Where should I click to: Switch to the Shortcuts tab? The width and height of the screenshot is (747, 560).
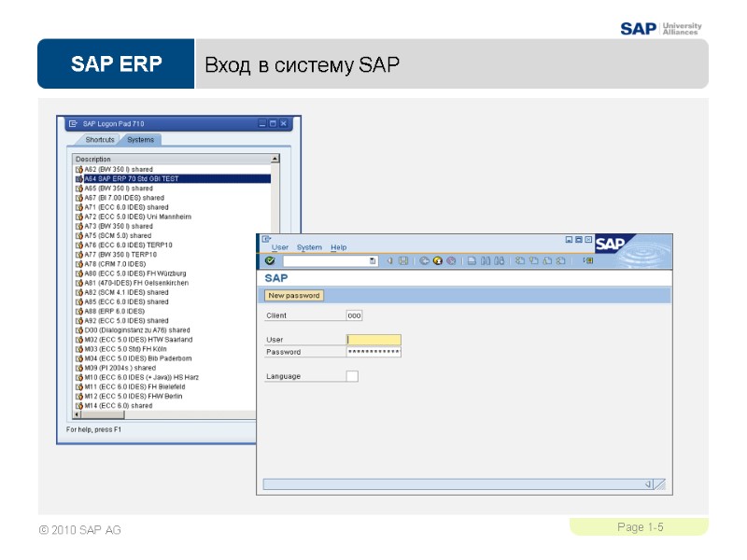(x=98, y=139)
